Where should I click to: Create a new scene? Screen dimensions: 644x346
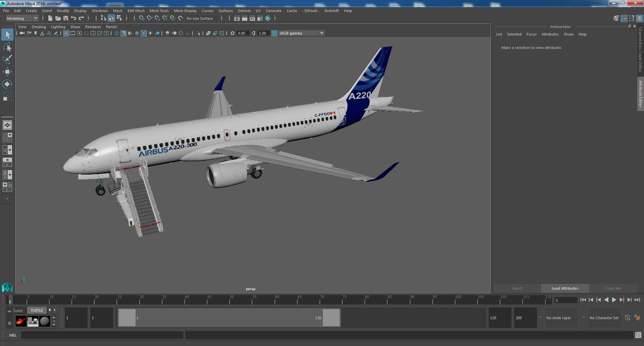(x=50, y=18)
